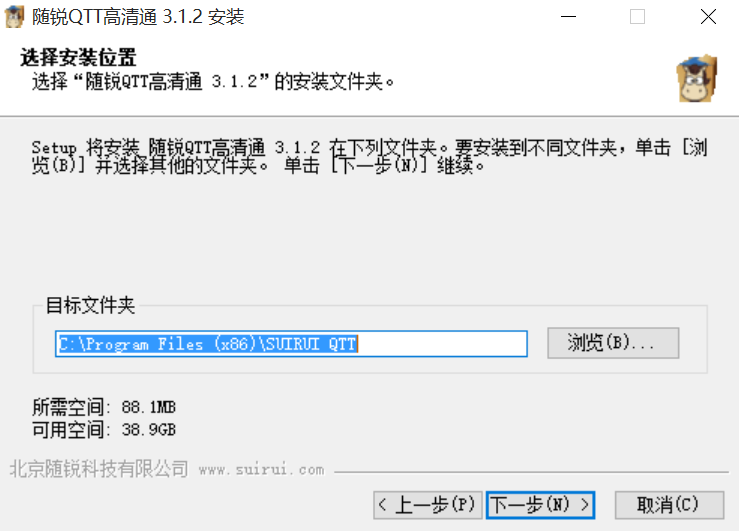Click the grayed-out maximize window button
This screenshot has height=531, width=739.
637,17
